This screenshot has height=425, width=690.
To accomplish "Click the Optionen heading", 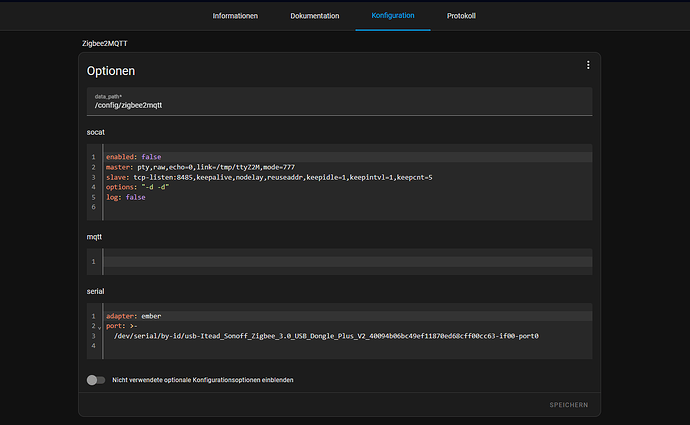I will tap(111, 71).
